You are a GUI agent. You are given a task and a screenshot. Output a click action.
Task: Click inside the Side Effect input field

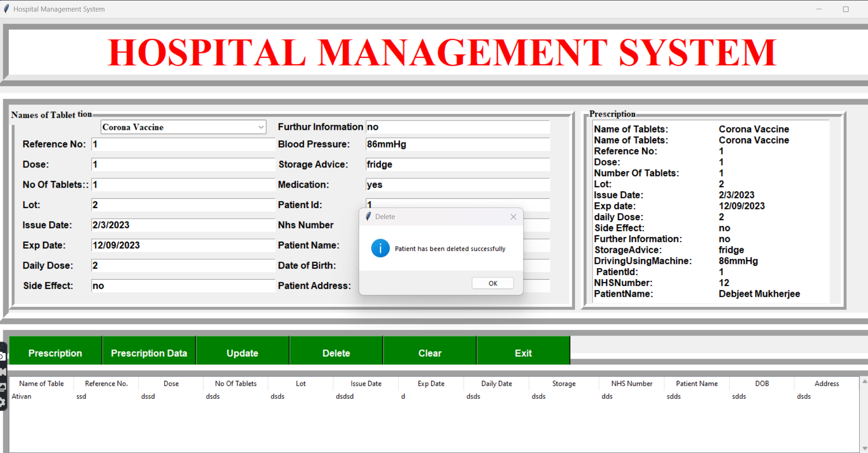tap(183, 285)
